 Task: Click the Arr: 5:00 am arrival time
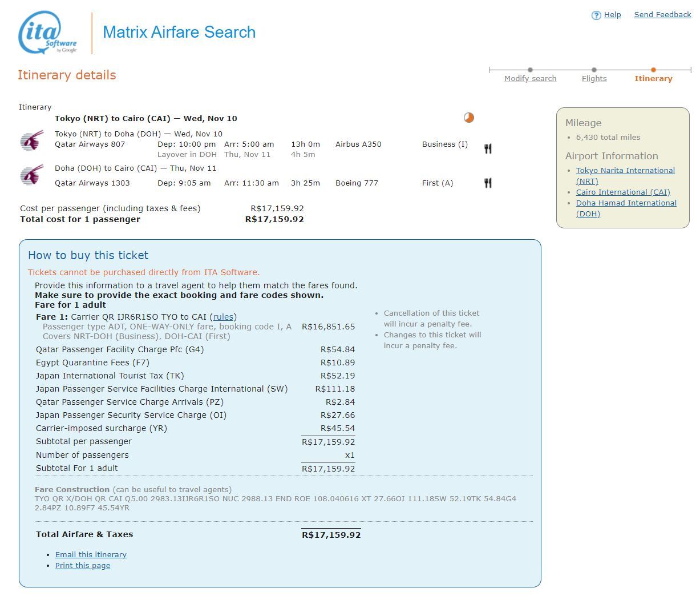pos(249,144)
